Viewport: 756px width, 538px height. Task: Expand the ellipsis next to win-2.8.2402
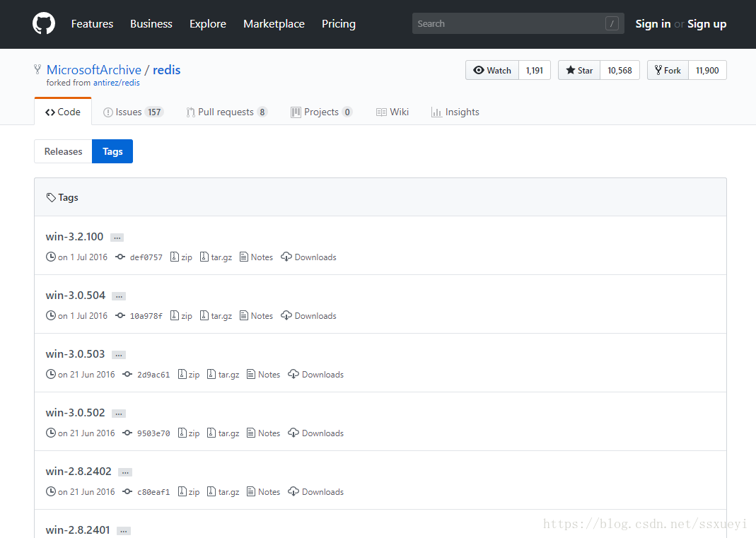[125, 472]
